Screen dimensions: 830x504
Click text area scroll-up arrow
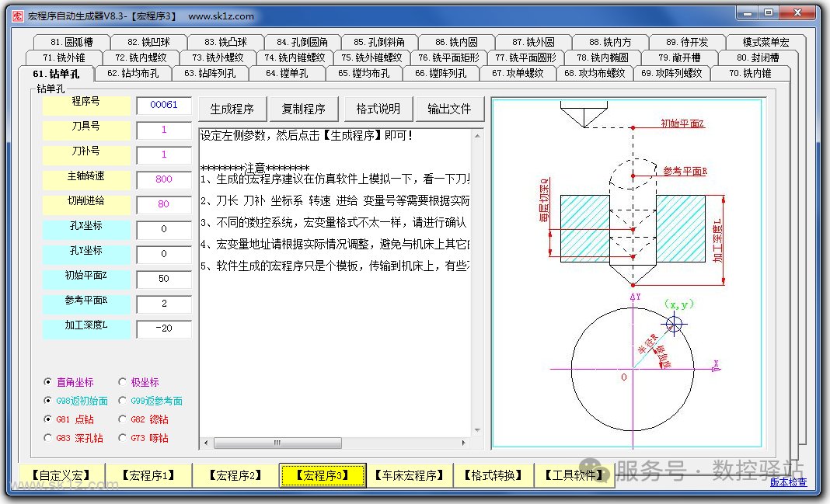tap(477, 136)
